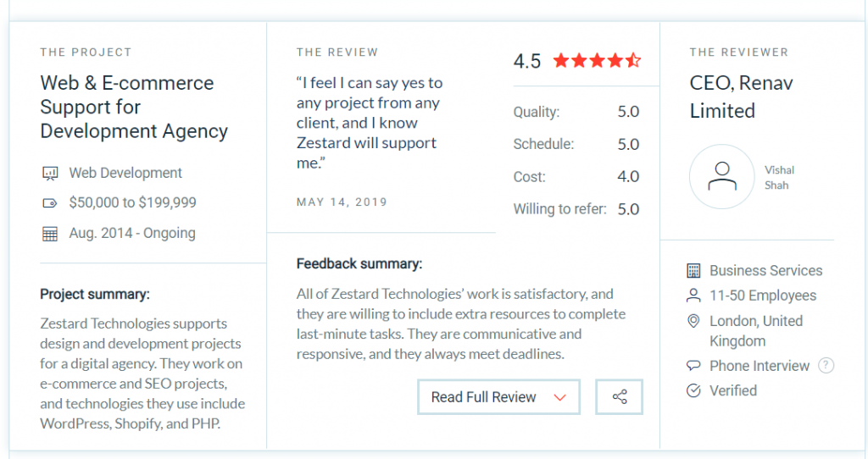
Task: Click the CEO, Renav Limited heading
Action: click(741, 97)
